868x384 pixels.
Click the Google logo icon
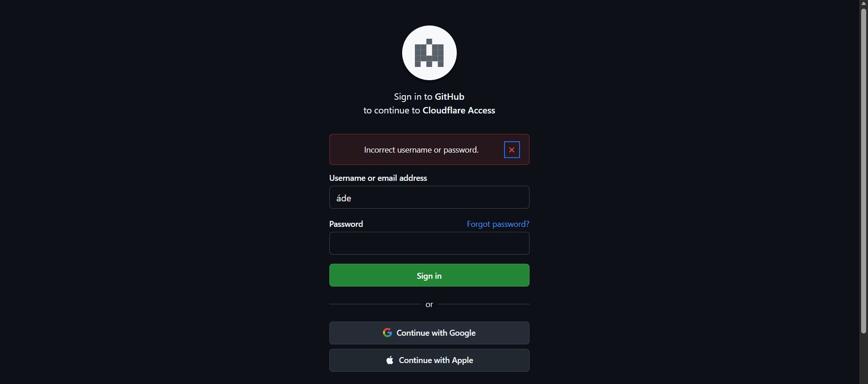coord(388,333)
